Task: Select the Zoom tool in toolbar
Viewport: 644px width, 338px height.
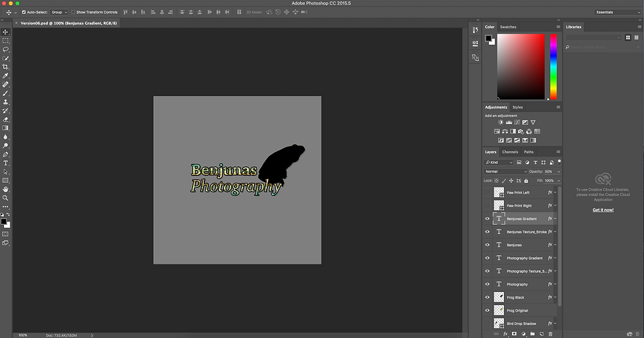Action: tap(5, 198)
